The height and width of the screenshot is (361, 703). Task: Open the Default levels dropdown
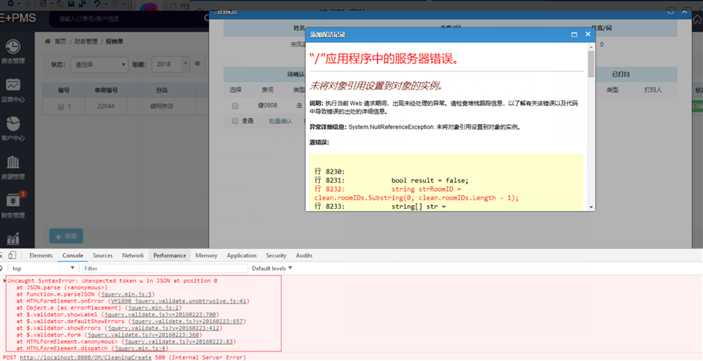click(x=272, y=268)
